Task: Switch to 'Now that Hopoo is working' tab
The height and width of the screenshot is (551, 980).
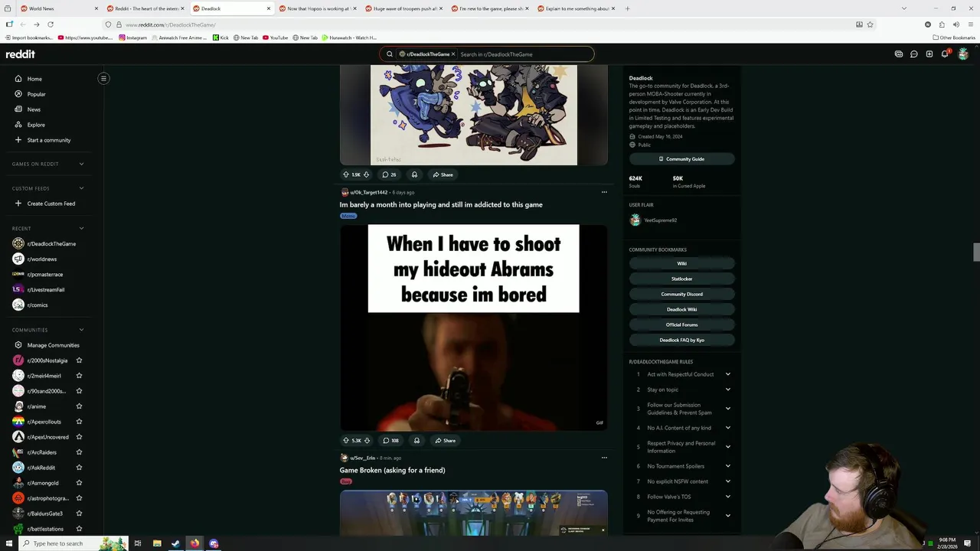Action: click(318, 8)
